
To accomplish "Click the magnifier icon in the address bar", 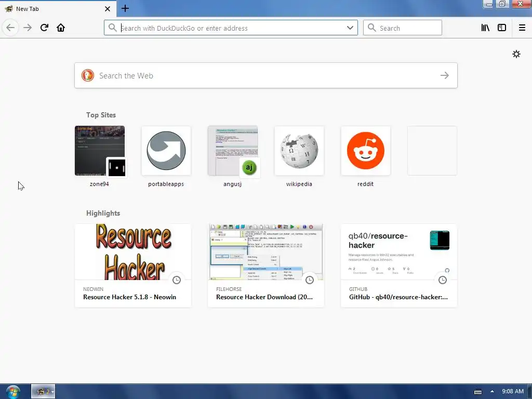I will point(112,28).
